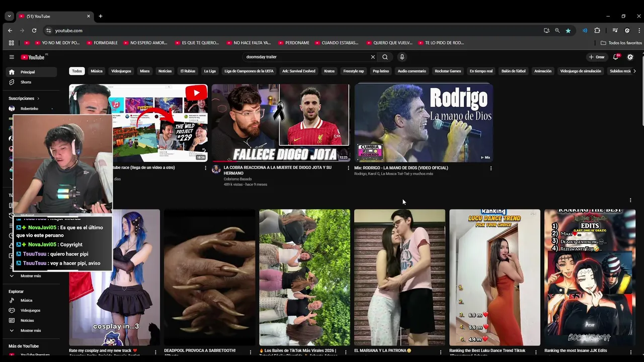Reload the page
This screenshot has width=644, height=362.
tap(34, 31)
